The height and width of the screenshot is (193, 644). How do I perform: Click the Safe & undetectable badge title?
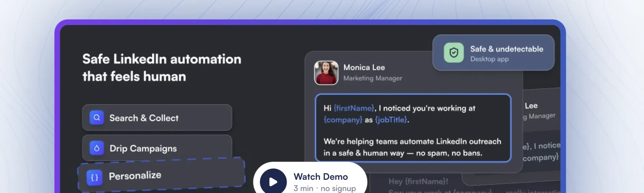coord(507,49)
